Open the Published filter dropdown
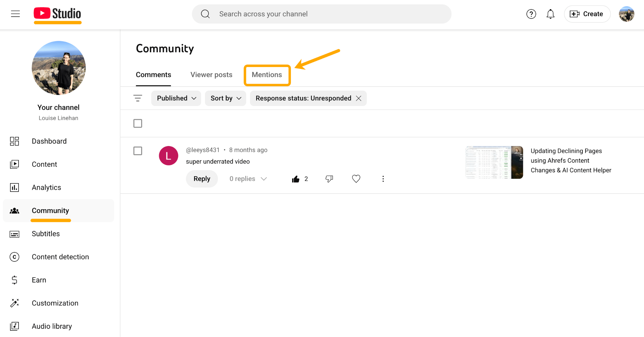 [176, 98]
